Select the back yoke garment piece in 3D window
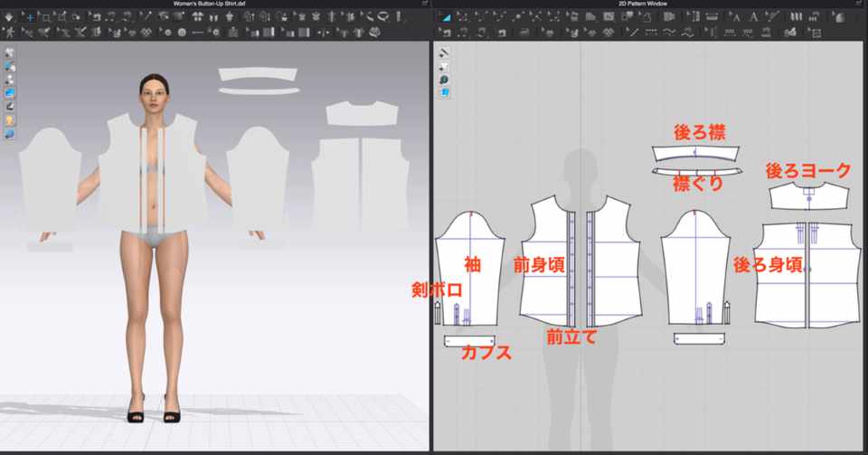 (362, 113)
